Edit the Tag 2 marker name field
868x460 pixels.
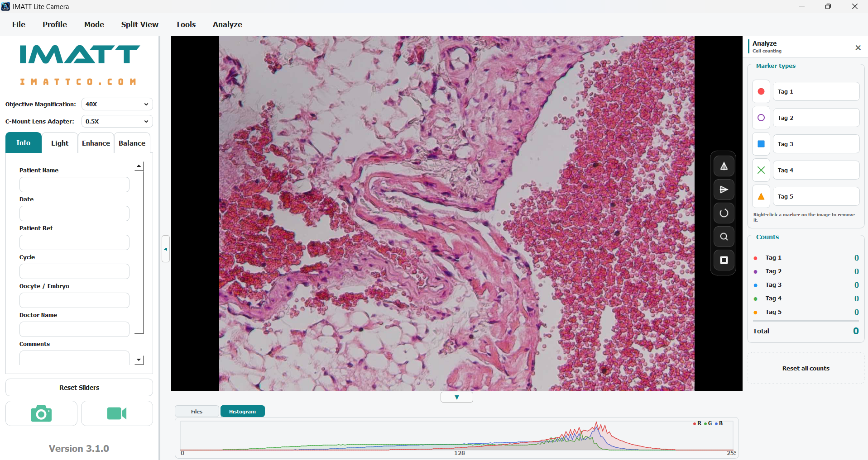coord(816,118)
